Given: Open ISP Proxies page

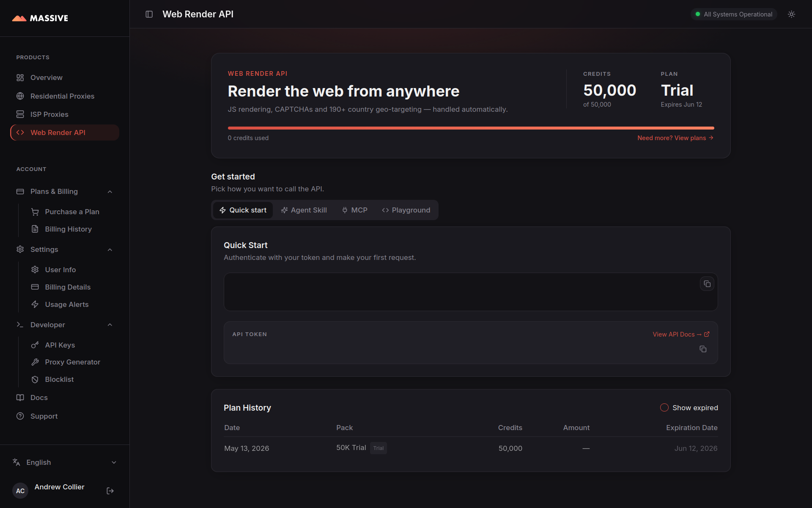Looking at the screenshot, I should (65, 114).
